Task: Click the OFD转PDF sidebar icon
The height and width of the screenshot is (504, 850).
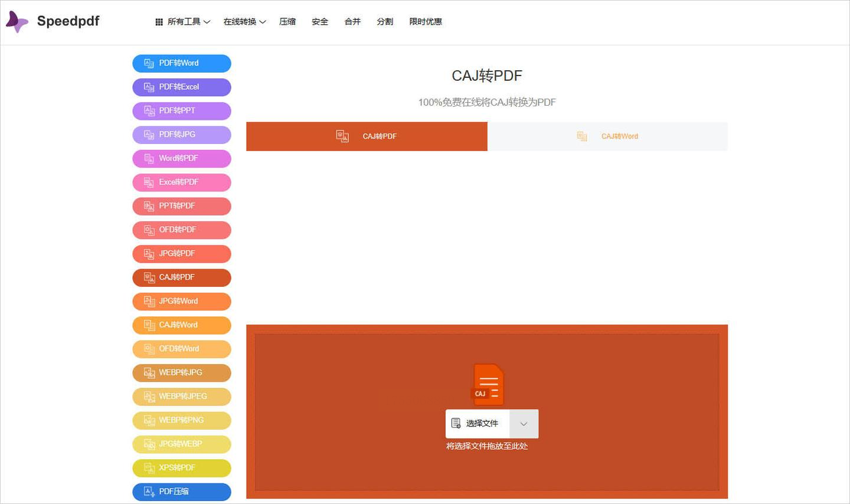Action: coord(149,230)
